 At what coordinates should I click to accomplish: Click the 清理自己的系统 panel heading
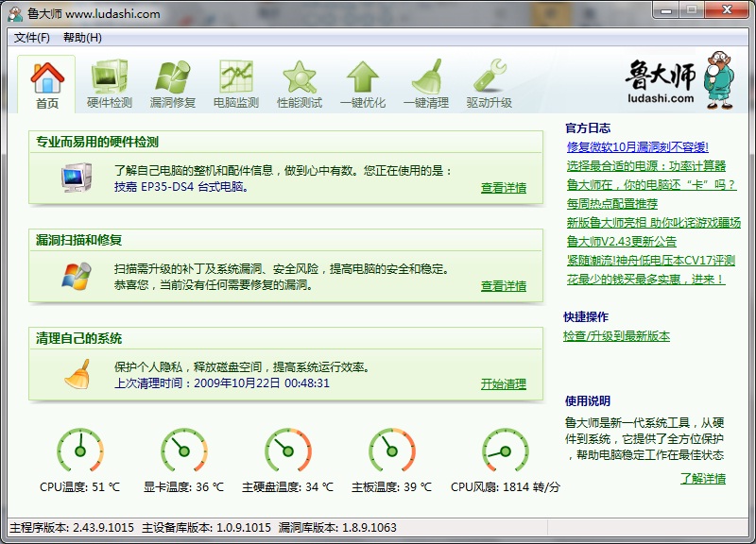coord(78,338)
